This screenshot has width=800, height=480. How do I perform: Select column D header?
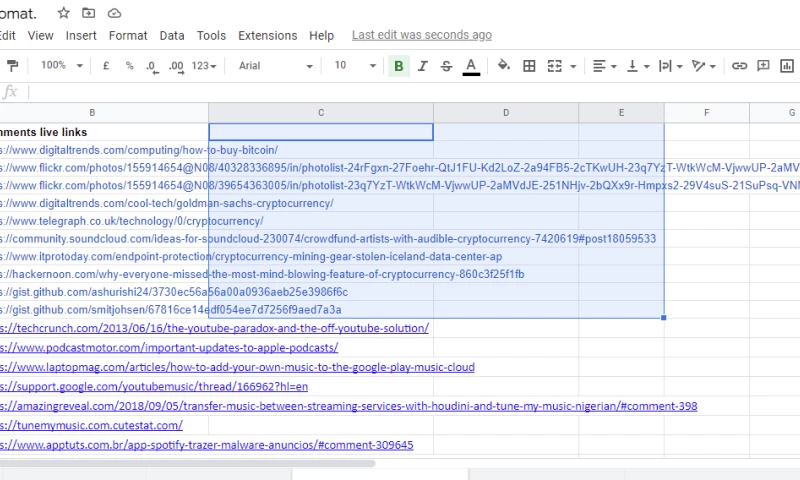[x=506, y=113]
